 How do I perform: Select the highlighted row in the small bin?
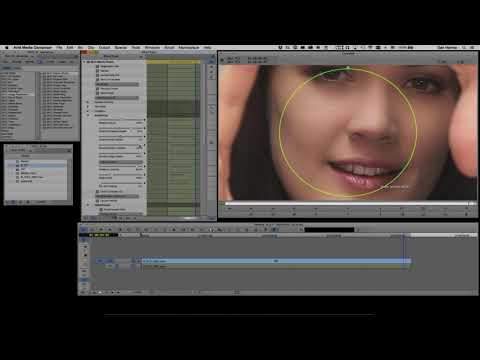[37, 165]
